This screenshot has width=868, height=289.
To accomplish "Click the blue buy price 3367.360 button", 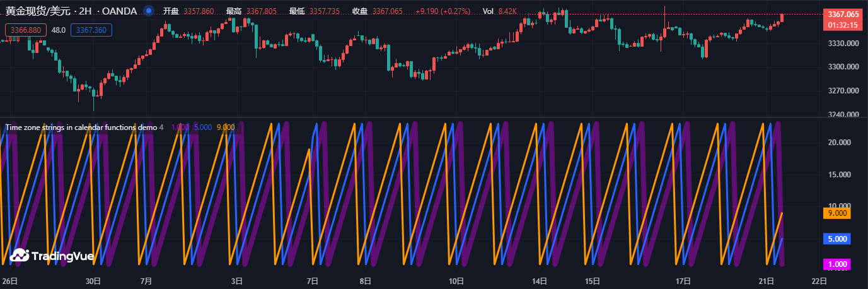I will [91, 30].
